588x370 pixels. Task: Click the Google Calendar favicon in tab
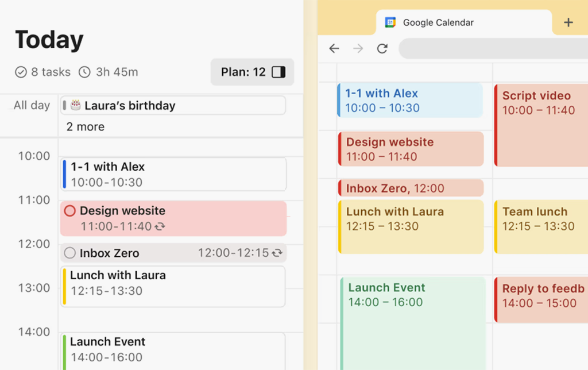[x=390, y=23]
